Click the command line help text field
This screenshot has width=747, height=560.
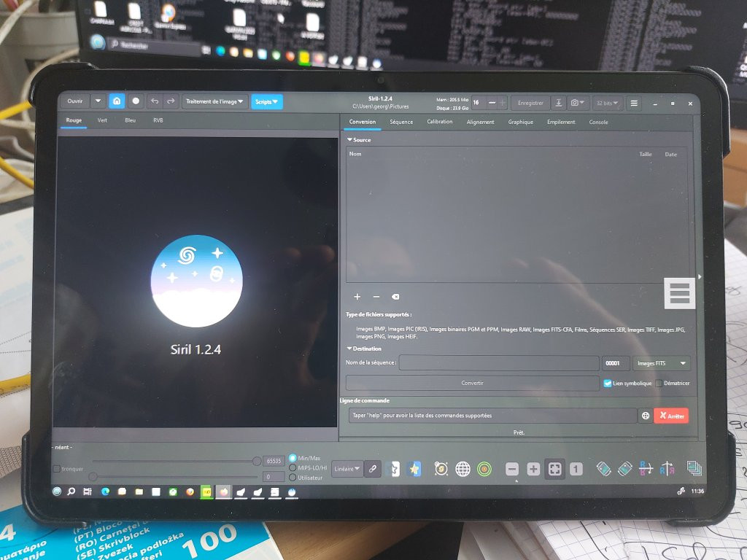[492, 415]
